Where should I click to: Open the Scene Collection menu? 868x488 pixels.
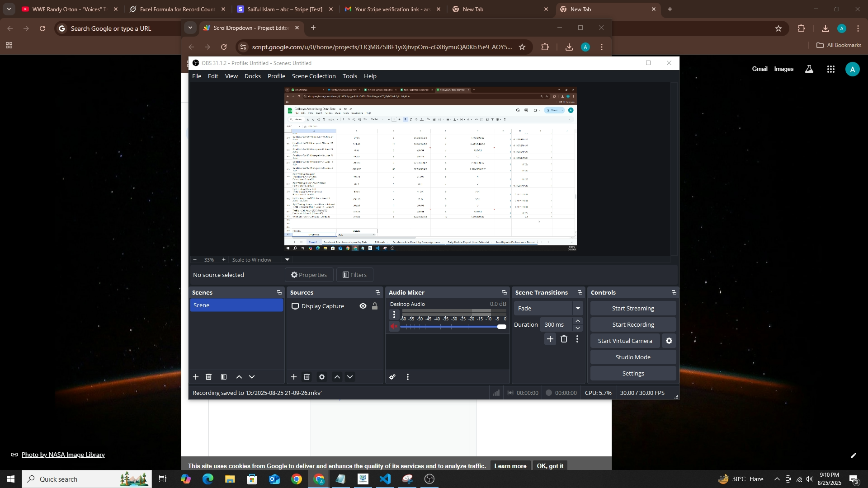pyautogui.click(x=313, y=76)
